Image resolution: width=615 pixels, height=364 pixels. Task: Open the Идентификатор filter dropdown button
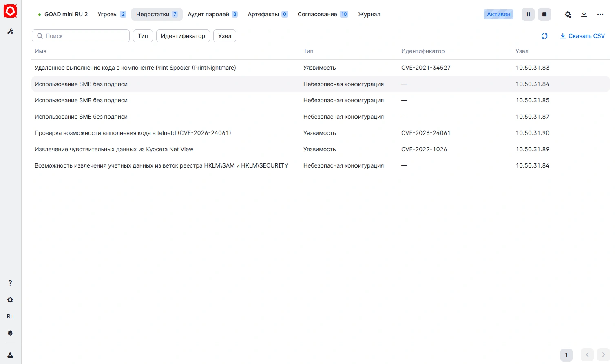coord(183,36)
